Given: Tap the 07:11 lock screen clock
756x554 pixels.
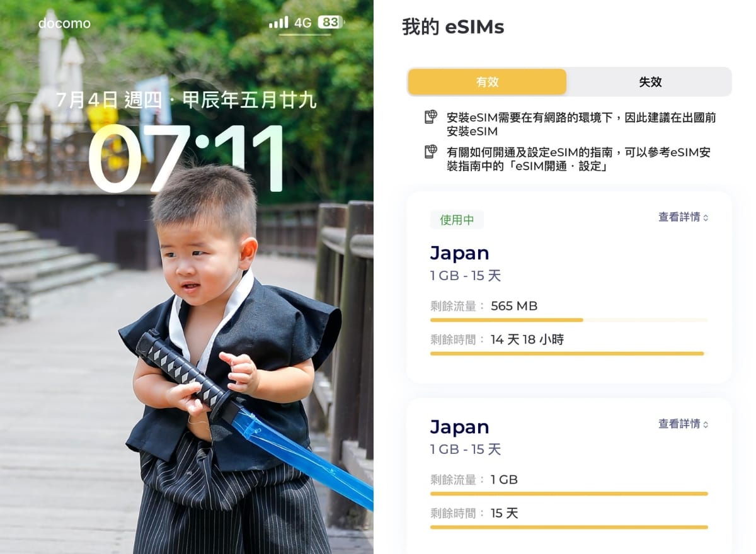Looking at the screenshot, I should [x=187, y=159].
